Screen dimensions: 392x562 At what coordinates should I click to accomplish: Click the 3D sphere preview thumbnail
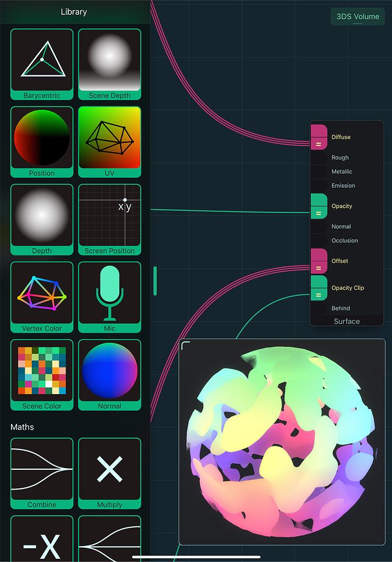coord(282,442)
